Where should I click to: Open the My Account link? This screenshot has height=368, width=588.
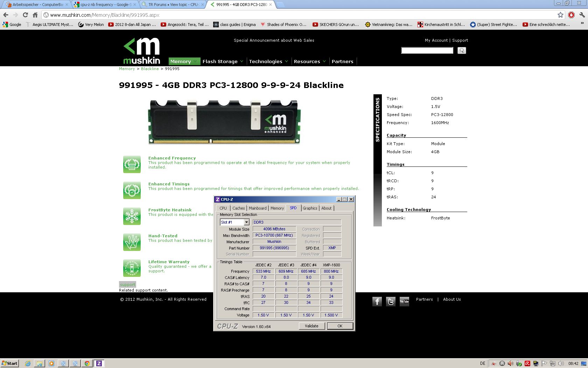click(436, 40)
